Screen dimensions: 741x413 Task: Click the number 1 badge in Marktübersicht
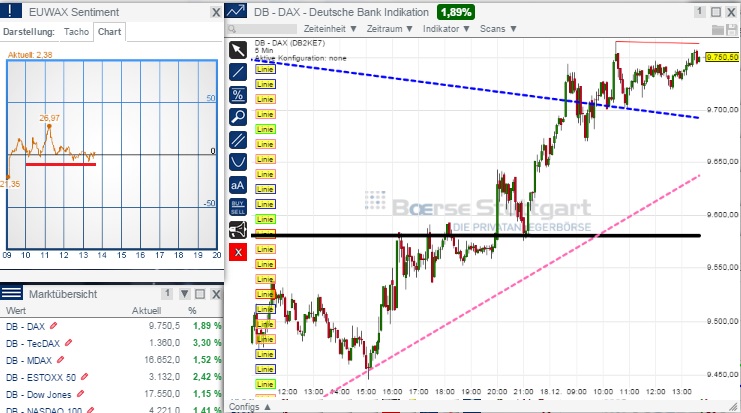click(x=166, y=293)
